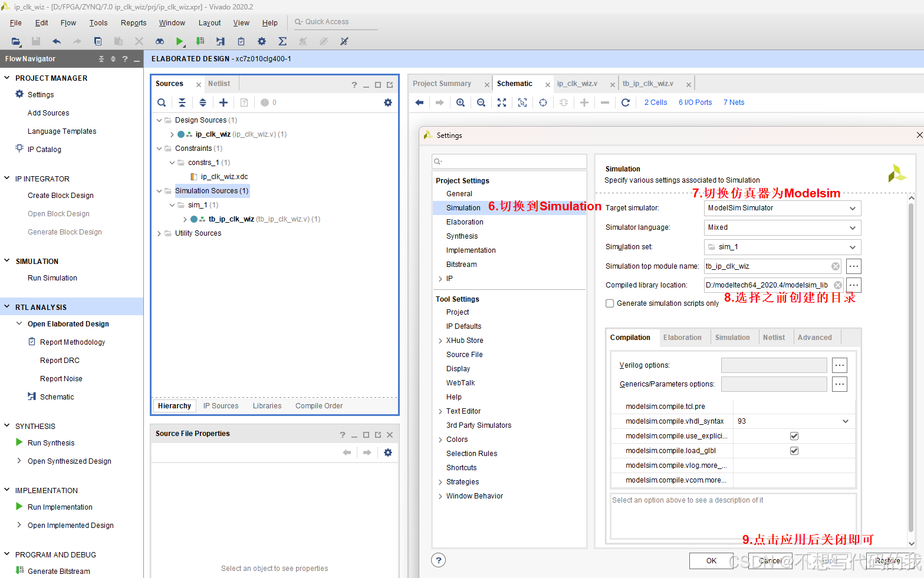Open the Flow menu
Screen dimensions: 924x578
pyautogui.click(x=68, y=23)
